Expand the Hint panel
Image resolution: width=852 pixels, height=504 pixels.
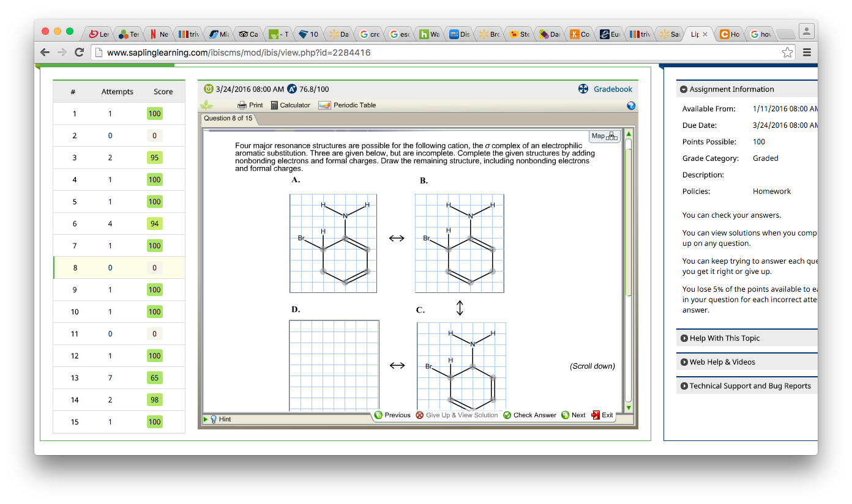coord(220,419)
